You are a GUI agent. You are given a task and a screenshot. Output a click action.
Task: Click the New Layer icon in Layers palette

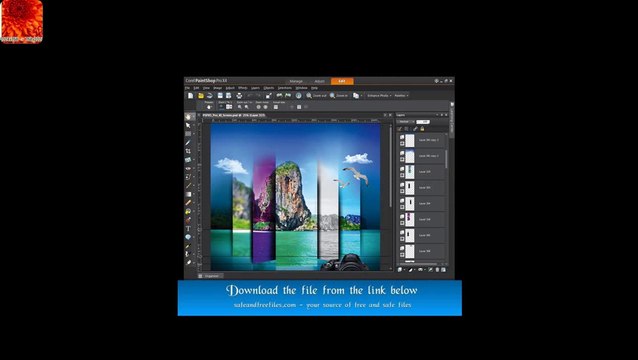click(x=400, y=270)
